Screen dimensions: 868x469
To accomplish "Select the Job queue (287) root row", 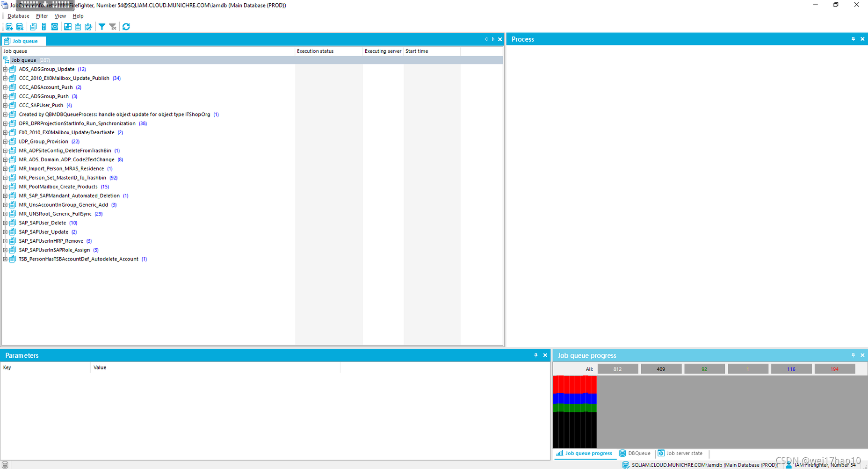I will (x=252, y=60).
